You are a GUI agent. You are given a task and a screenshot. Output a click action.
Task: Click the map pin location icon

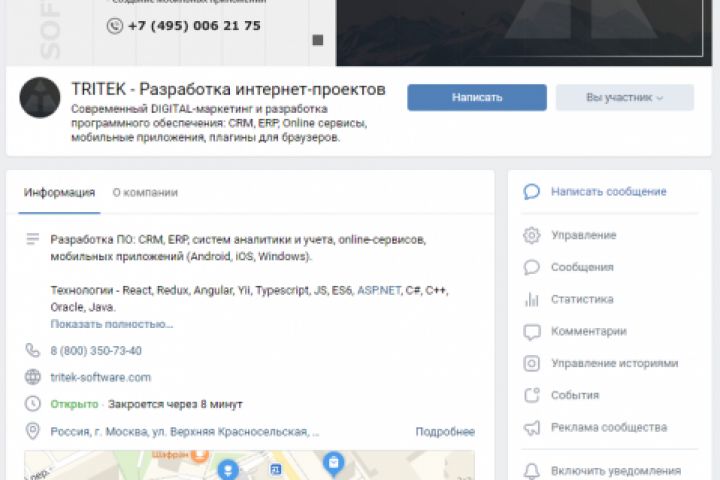tap(33, 431)
